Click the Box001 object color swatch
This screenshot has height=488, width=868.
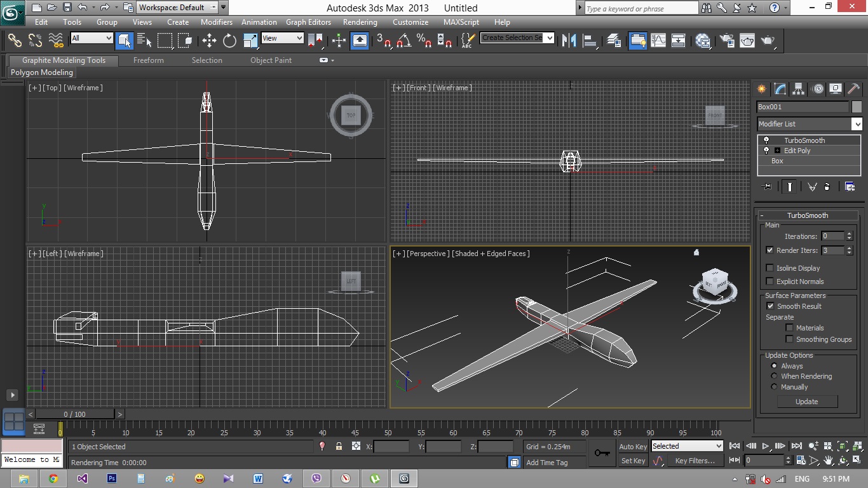click(857, 107)
